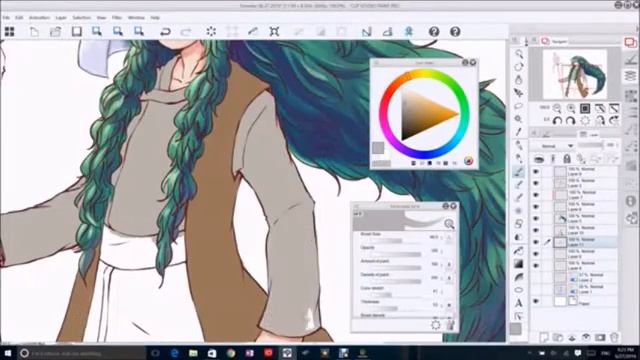Click the Redo arrow in command bar
This screenshot has height=360, width=640.
186,31
